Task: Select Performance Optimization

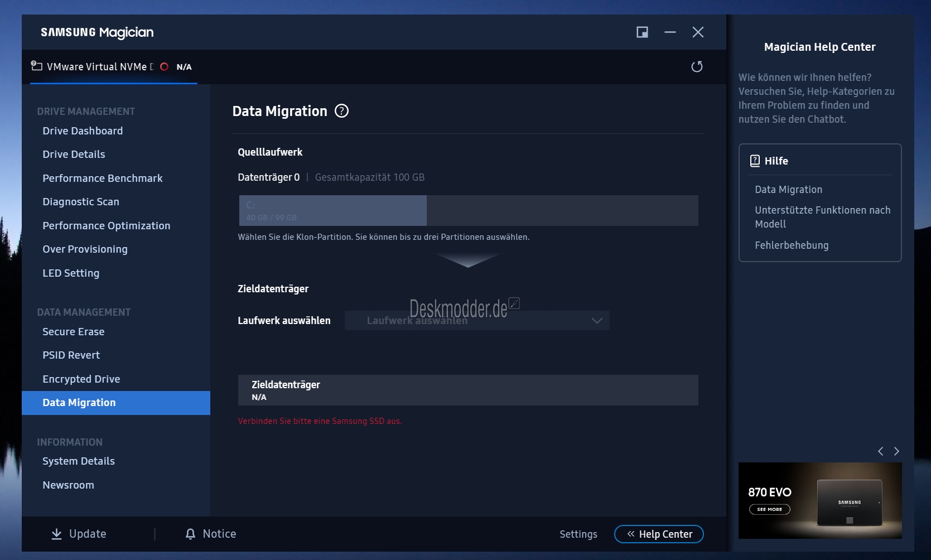Action: (107, 225)
